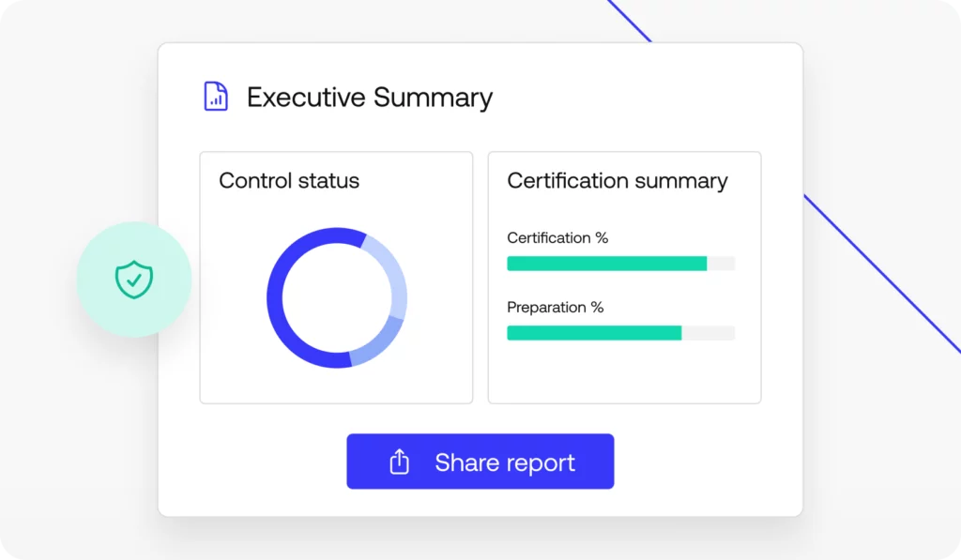Image resolution: width=961 pixels, height=560 pixels.
Task: Click the green fill of the Preparation % bar
Action: tap(593, 333)
